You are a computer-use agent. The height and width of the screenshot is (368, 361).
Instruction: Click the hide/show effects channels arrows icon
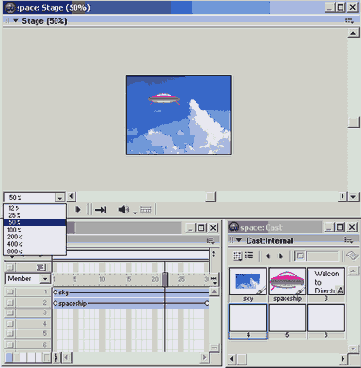(214, 254)
